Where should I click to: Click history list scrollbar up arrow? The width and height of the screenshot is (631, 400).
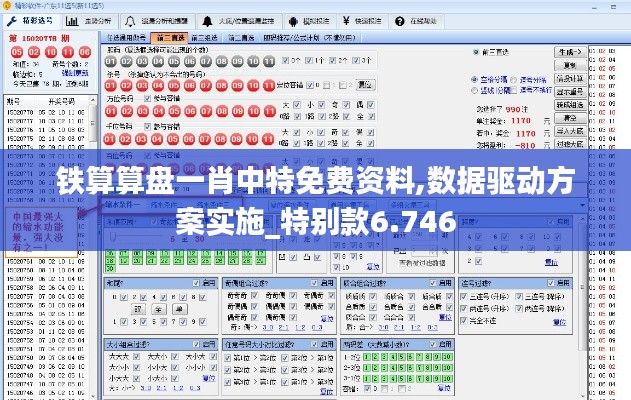click(x=93, y=100)
